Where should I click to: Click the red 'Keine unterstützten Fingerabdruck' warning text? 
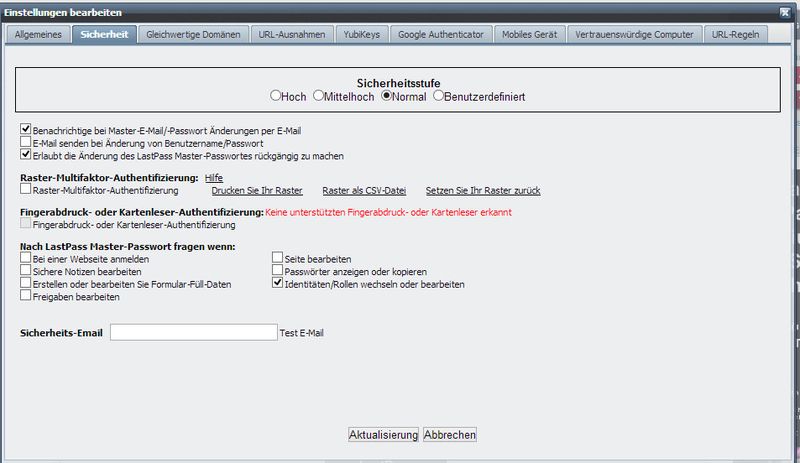click(x=388, y=212)
